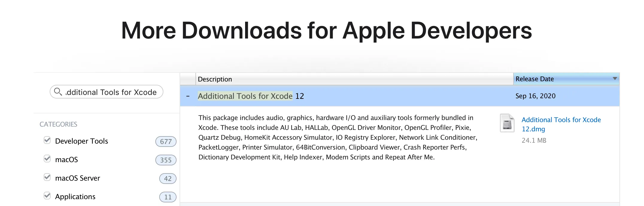This screenshot has height=206, width=644.
Task: Click the macOS Server category label
Action: click(78, 178)
